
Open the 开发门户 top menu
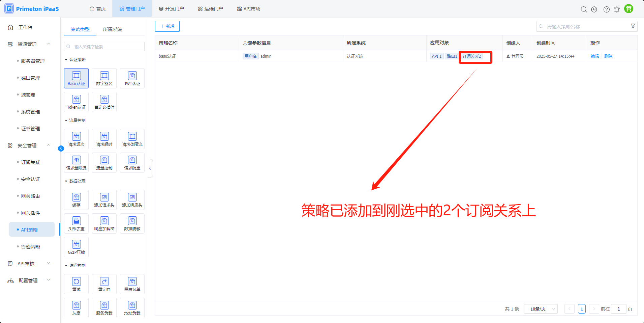[171, 9]
